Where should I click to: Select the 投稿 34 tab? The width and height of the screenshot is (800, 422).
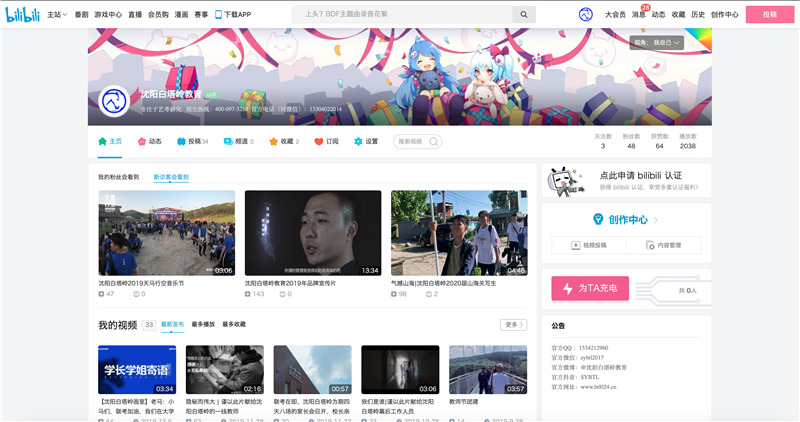(192, 141)
